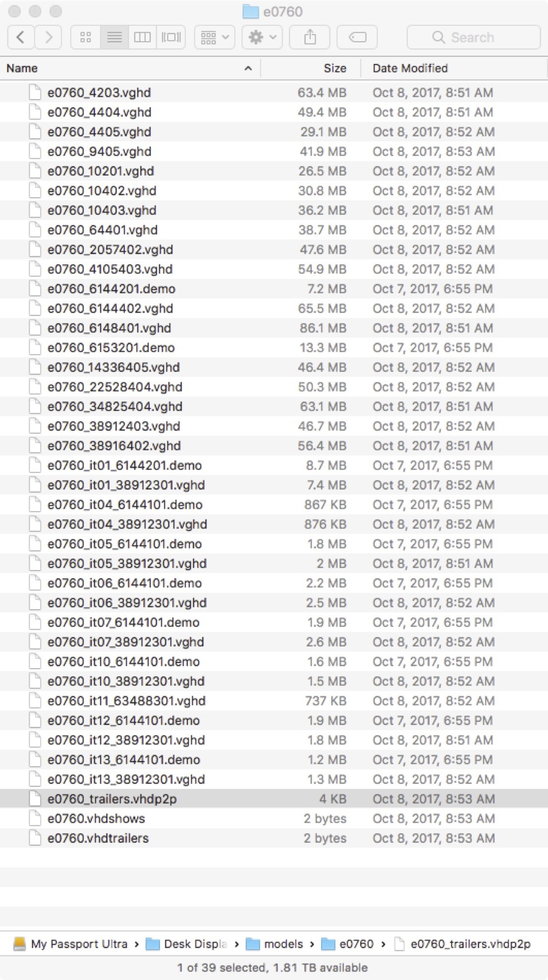The width and height of the screenshot is (548, 980).
Task: Open the item arrangement dropdown
Action: pos(215,37)
